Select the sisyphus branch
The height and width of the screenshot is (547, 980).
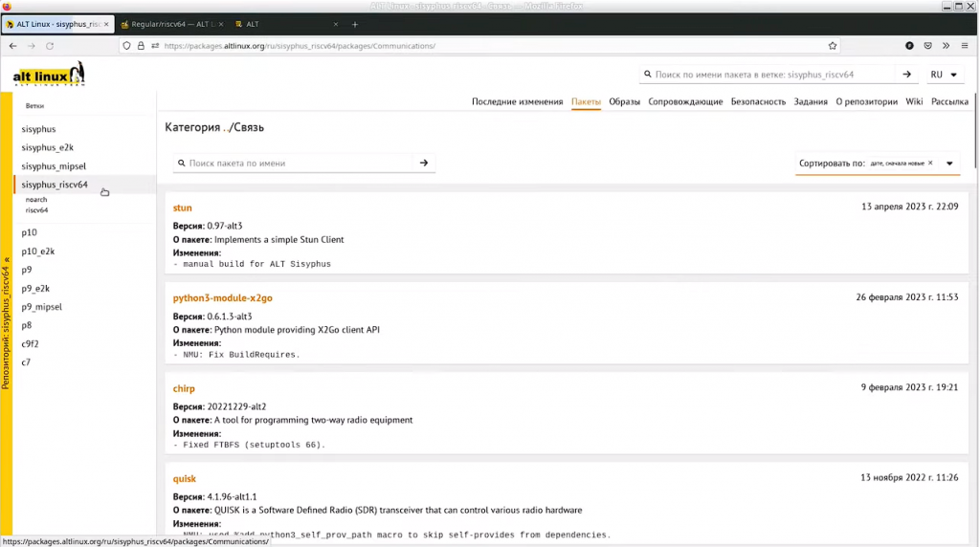tap(38, 129)
